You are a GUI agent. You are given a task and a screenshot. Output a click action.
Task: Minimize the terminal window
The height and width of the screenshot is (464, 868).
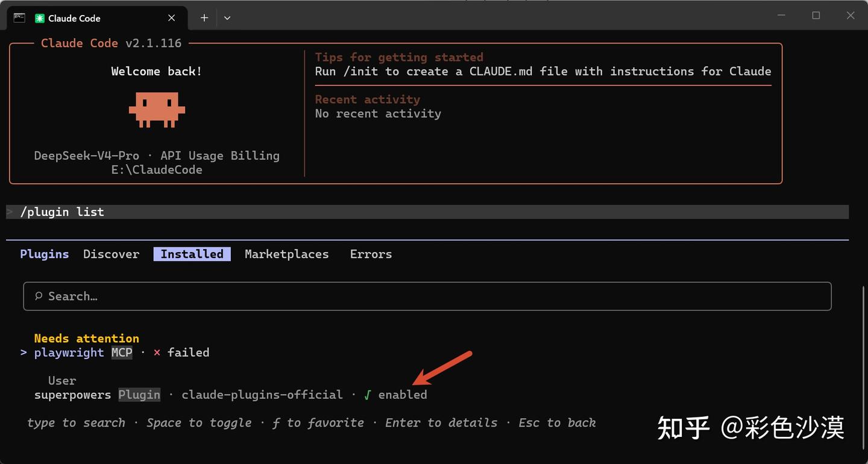[x=782, y=16]
